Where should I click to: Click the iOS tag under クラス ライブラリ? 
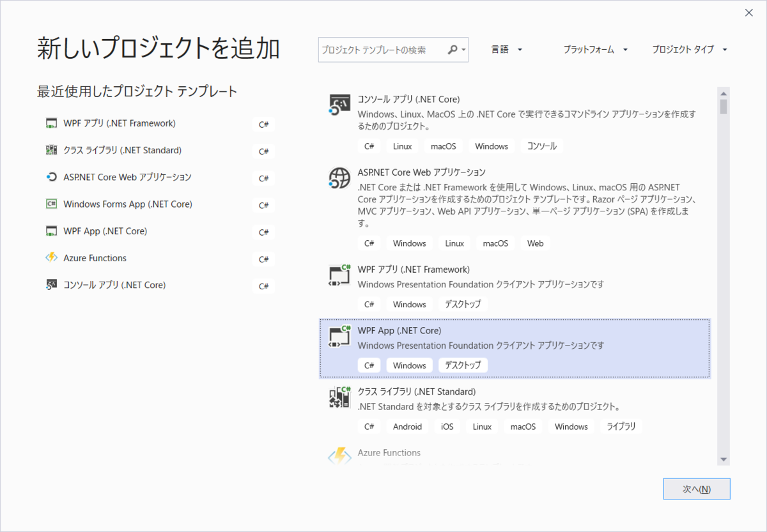pos(447,427)
